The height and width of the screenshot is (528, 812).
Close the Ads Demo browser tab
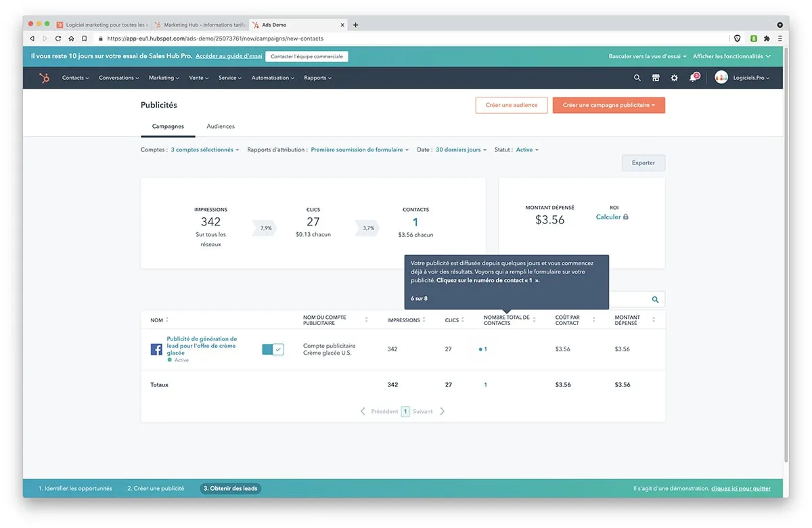[342, 25]
